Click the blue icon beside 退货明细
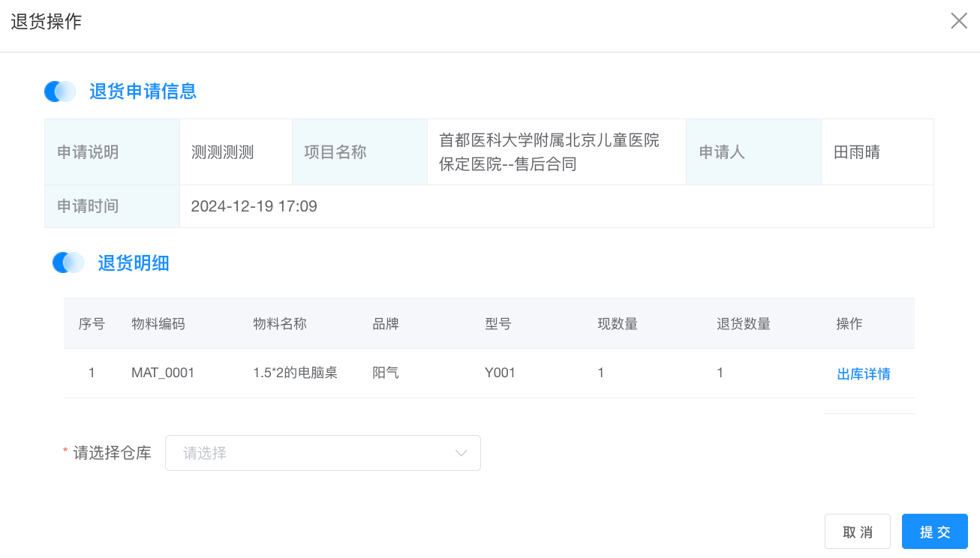The width and height of the screenshot is (980, 558). tap(68, 262)
